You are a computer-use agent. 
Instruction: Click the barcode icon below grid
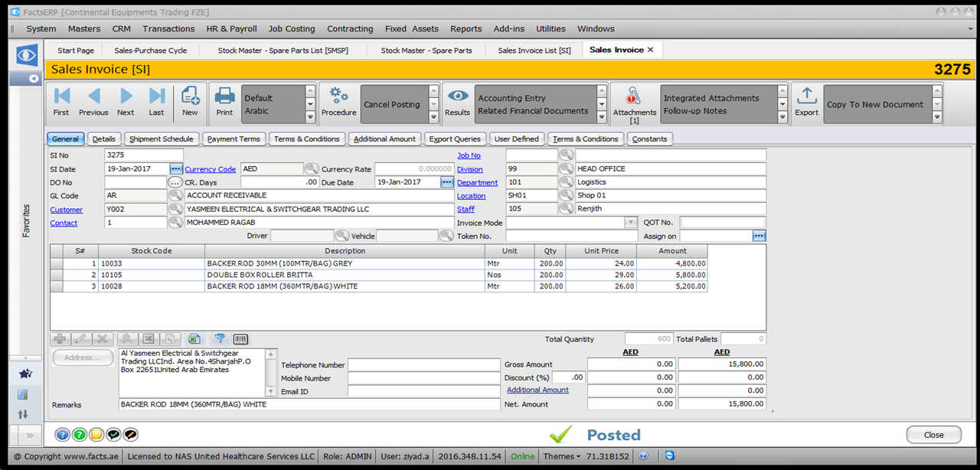pos(240,338)
